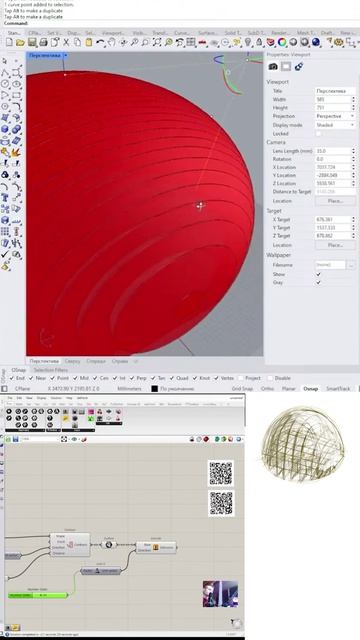Click the four-viewport layout icon
The width and height of the screenshot is (360, 640).
pos(191,42)
